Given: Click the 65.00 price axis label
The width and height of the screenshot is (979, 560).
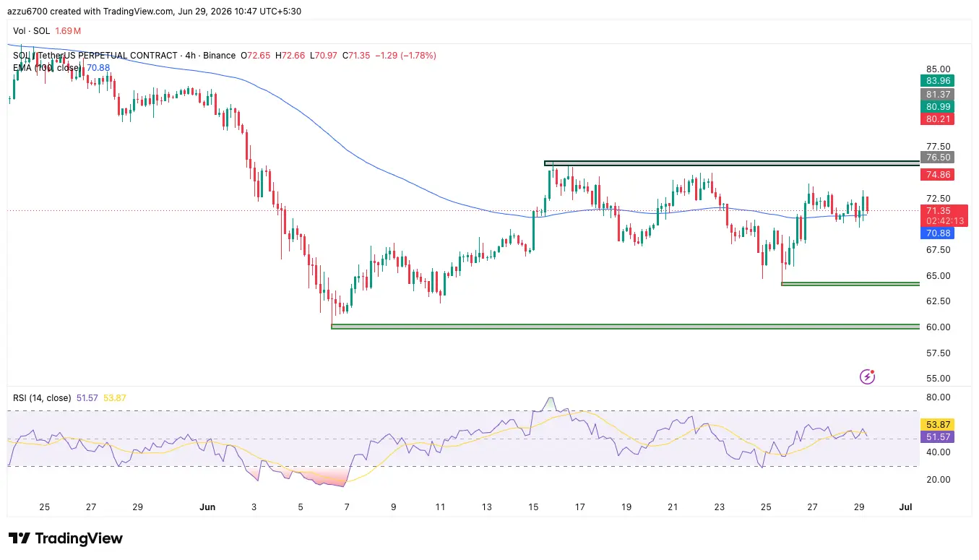Looking at the screenshot, I should coord(937,275).
